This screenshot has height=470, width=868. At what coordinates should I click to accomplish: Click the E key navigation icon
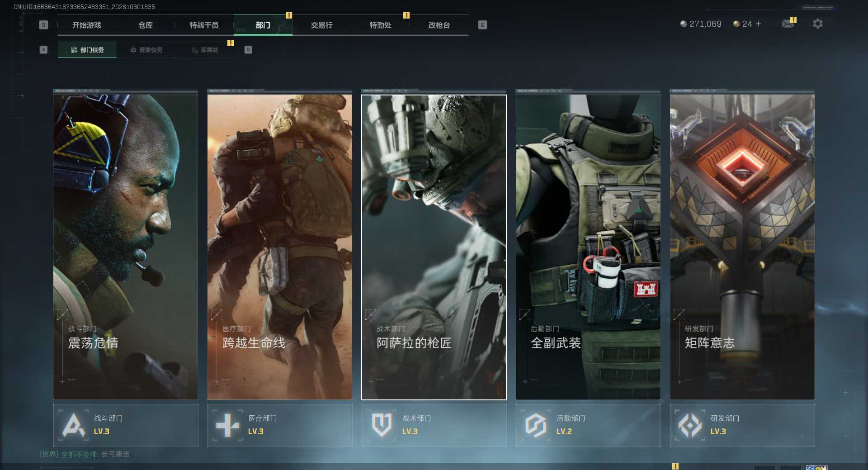coord(482,25)
